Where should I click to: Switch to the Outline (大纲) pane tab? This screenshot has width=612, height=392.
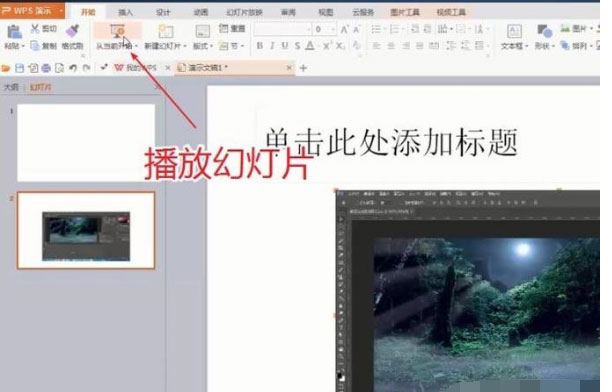point(11,87)
